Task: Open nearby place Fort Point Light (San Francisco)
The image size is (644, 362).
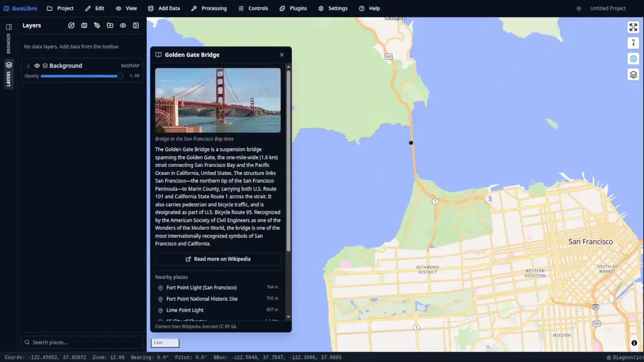Action: [x=218, y=288]
